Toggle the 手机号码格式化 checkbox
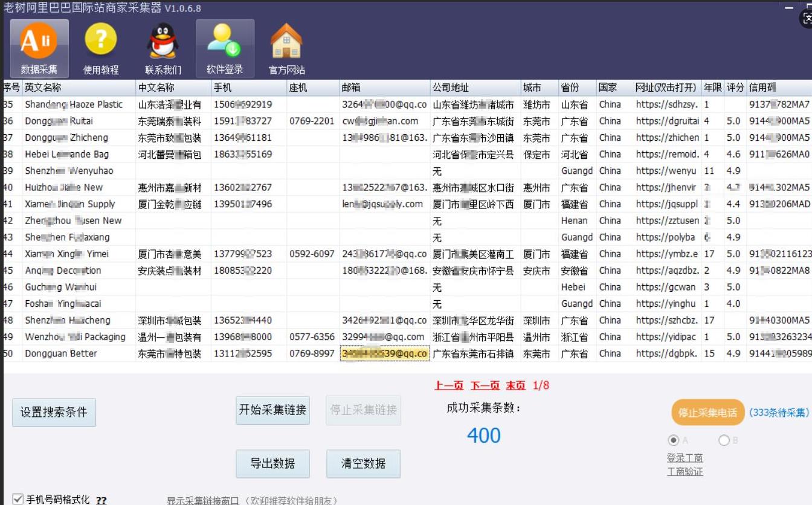812x505 pixels. (18, 500)
